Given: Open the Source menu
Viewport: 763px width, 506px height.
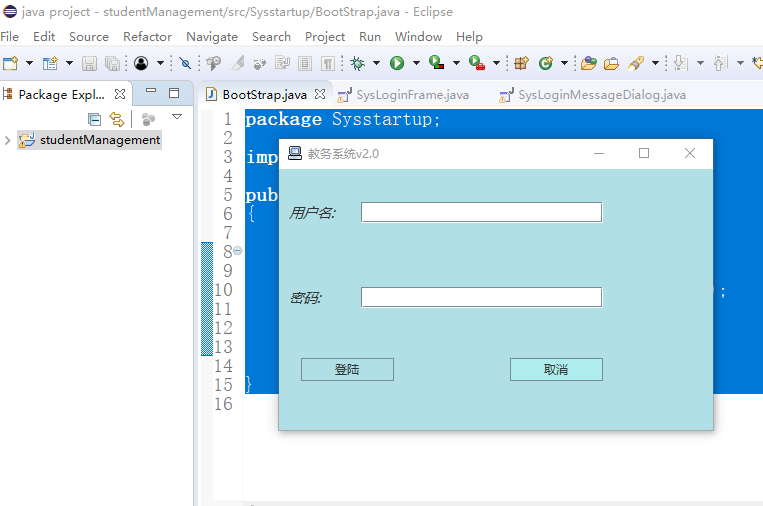Looking at the screenshot, I should [89, 37].
